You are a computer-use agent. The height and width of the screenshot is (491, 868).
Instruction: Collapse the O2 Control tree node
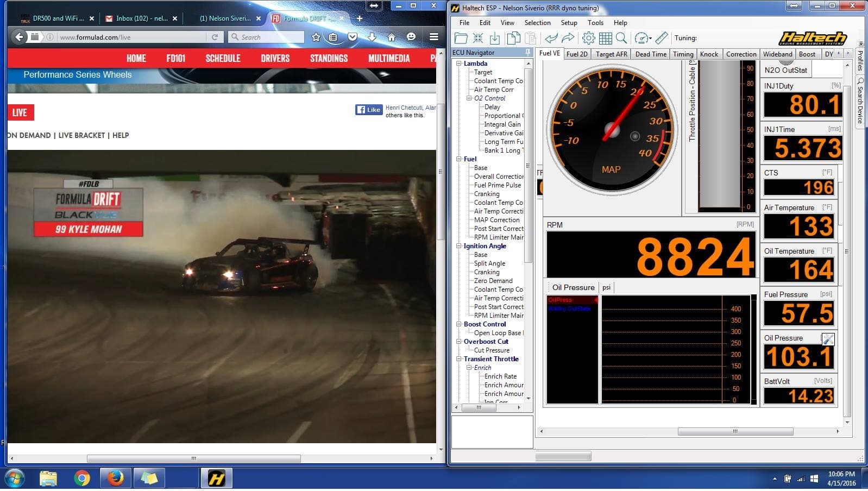pos(469,98)
